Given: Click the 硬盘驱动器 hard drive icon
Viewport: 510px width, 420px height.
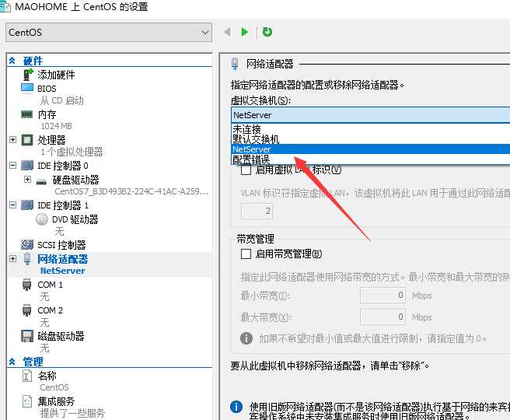Looking at the screenshot, I should click(41, 181).
